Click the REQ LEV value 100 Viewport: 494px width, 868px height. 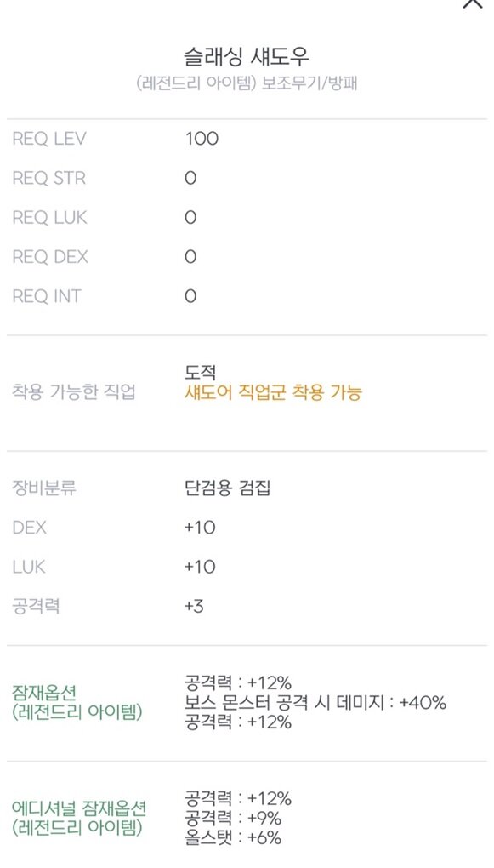point(202,139)
